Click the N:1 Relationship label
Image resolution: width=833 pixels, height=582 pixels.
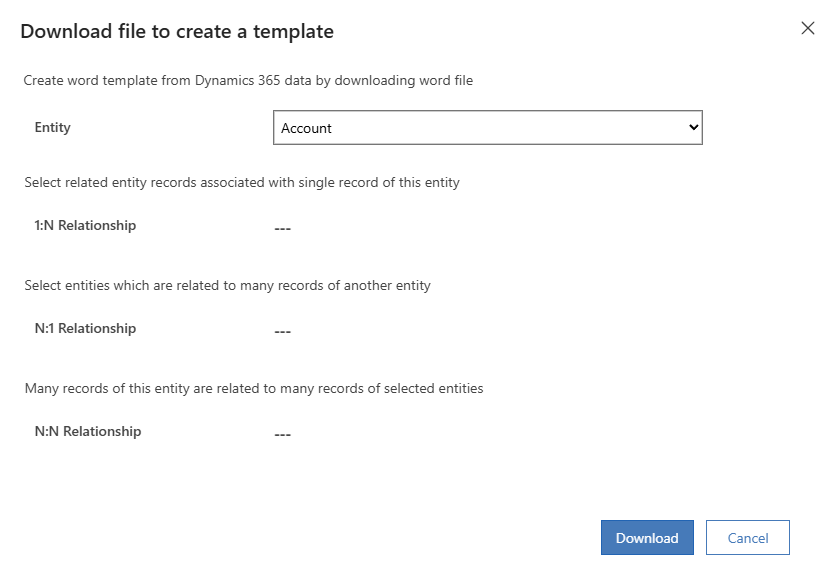click(85, 328)
